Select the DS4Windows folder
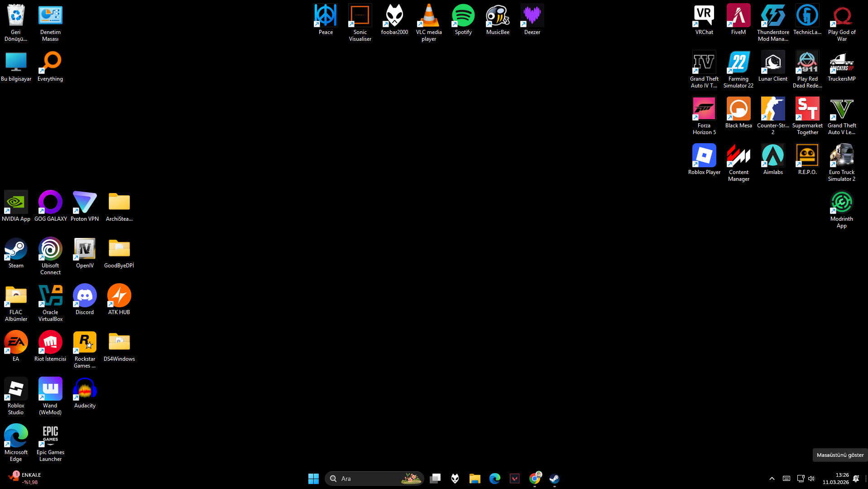 pyautogui.click(x=119, y=346)
